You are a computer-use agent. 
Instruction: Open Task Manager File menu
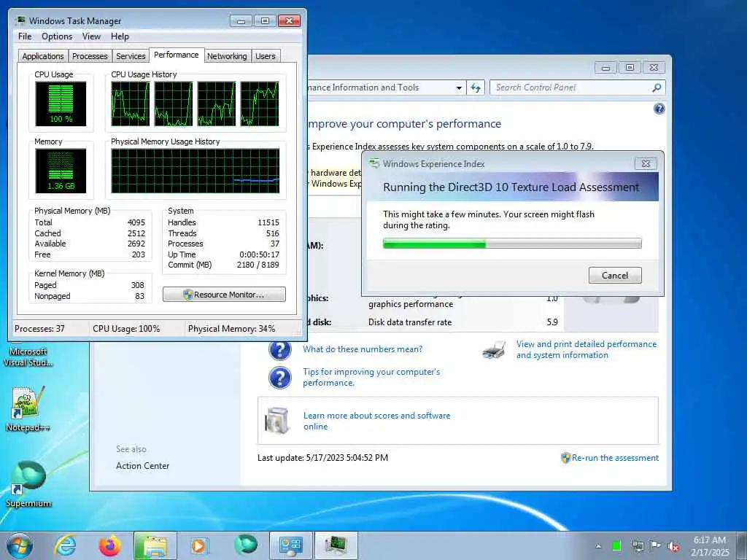pos(25,36)
